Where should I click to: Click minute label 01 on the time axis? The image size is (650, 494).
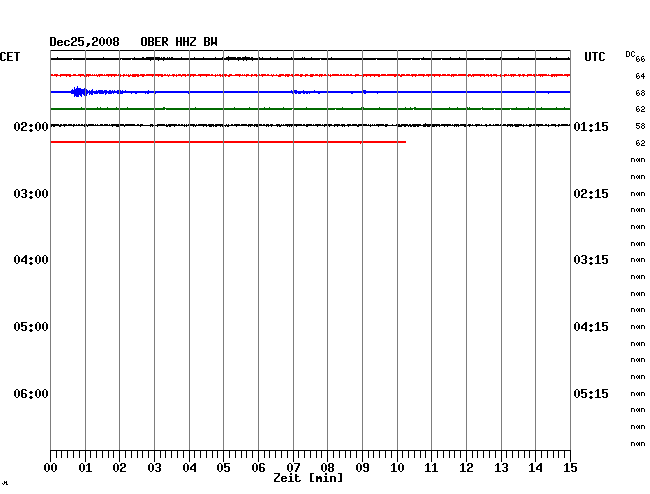(85, 468)
